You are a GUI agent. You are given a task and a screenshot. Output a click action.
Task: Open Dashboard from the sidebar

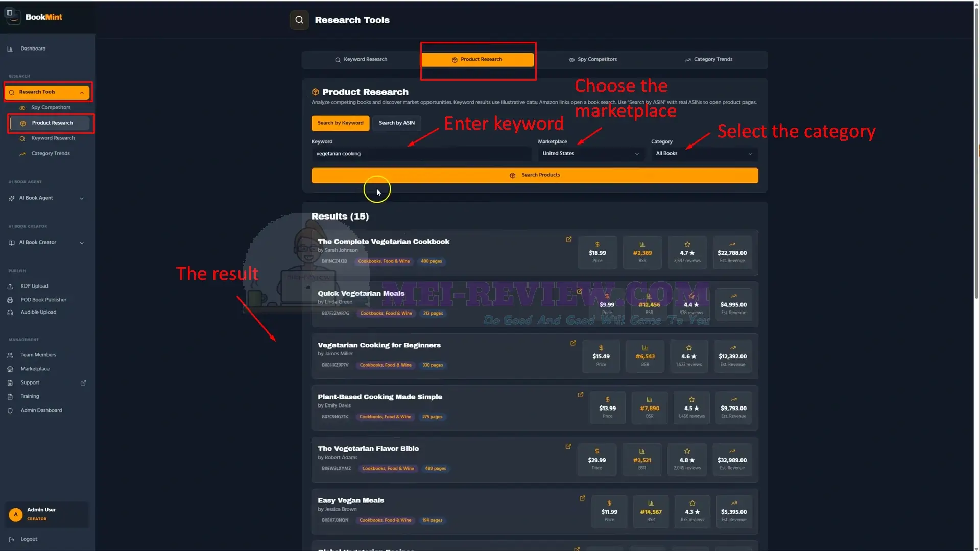(x=33, y=49)
